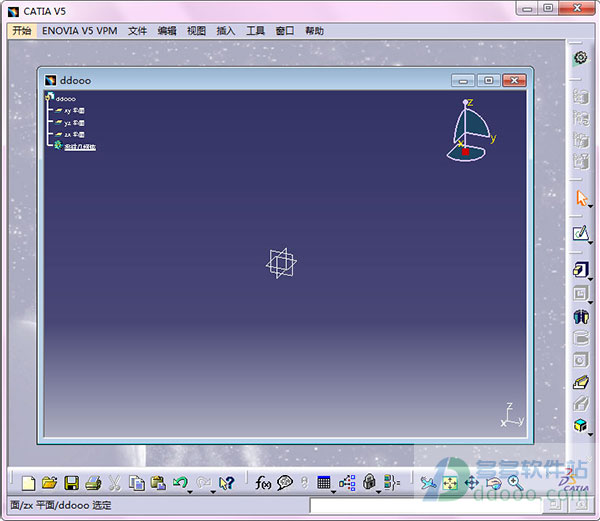Maximize the ddooo document window

(489, 80)
